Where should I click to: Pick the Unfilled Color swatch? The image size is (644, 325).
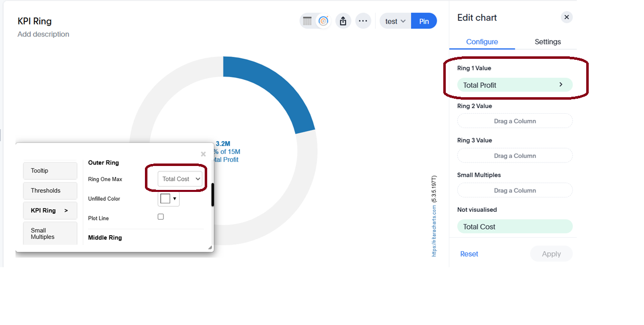pyautogui.click(x=165, y=199)
